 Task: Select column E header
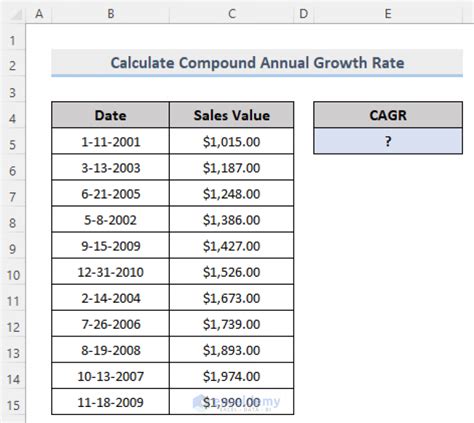(x=388, y=14)
